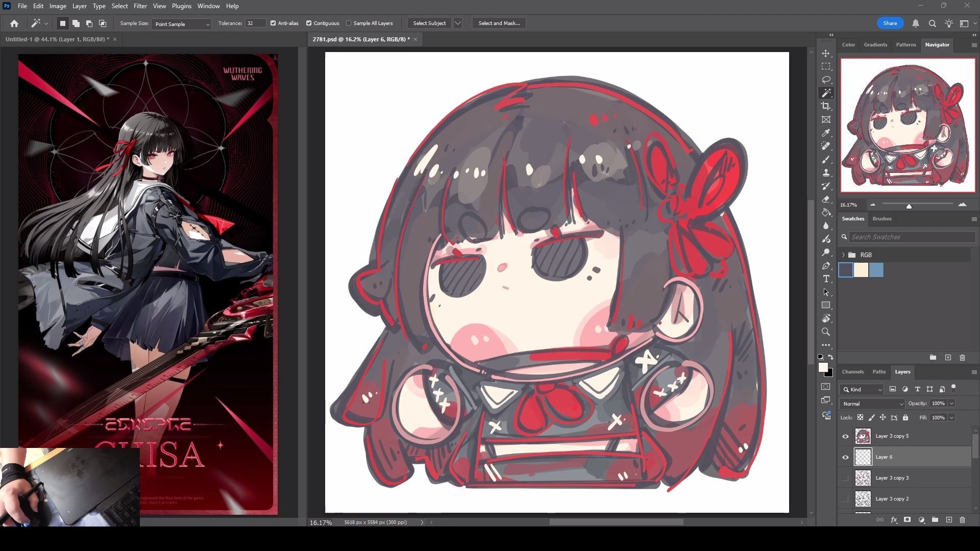Open the Layers panel menu icon
The image size is (980, 551).
974,372
